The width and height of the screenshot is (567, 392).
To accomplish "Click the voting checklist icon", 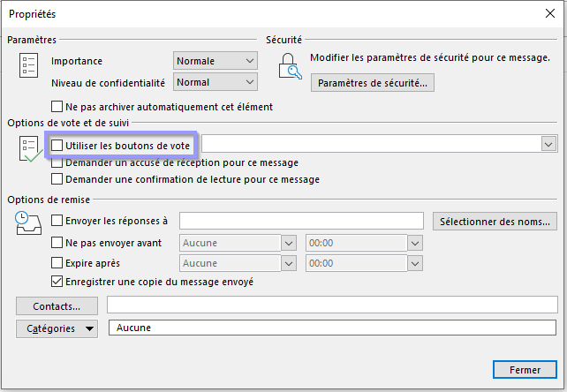I will (30, 149).
